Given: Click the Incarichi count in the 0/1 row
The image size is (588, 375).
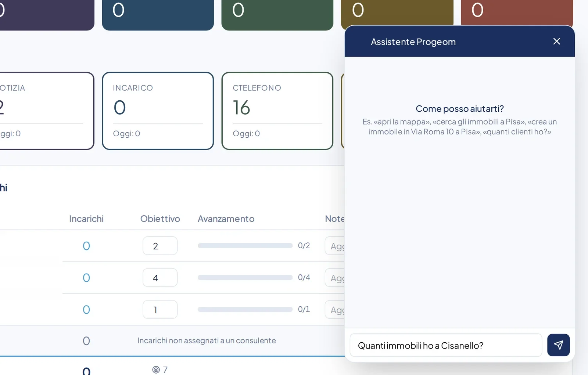Looking at the screenshot, I should point(86,310).
